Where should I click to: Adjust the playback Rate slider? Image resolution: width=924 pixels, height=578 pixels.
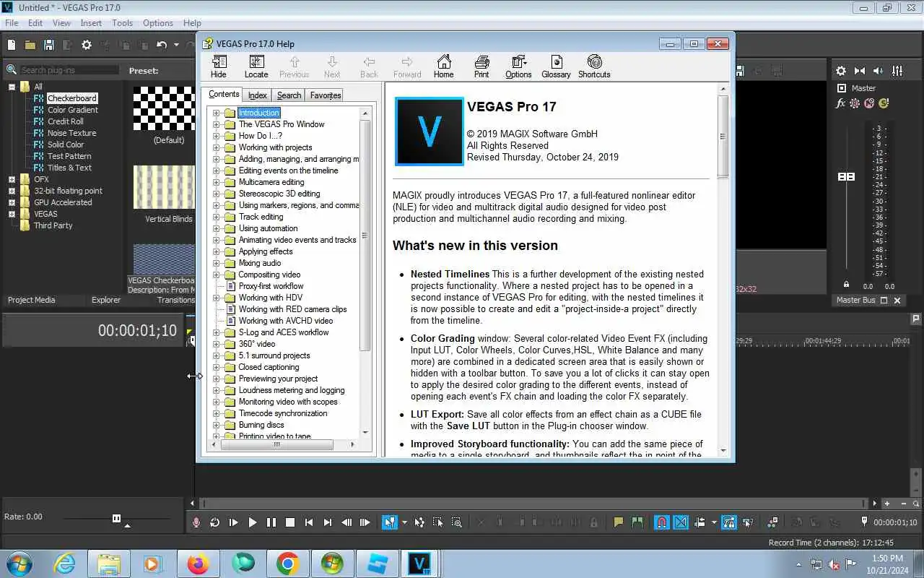116,518
